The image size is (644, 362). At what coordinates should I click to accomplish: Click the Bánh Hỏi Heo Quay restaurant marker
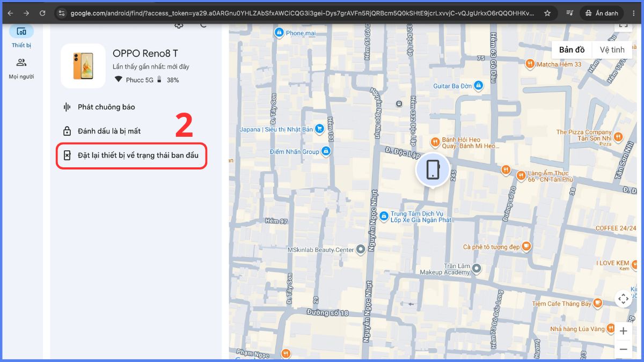435,142
